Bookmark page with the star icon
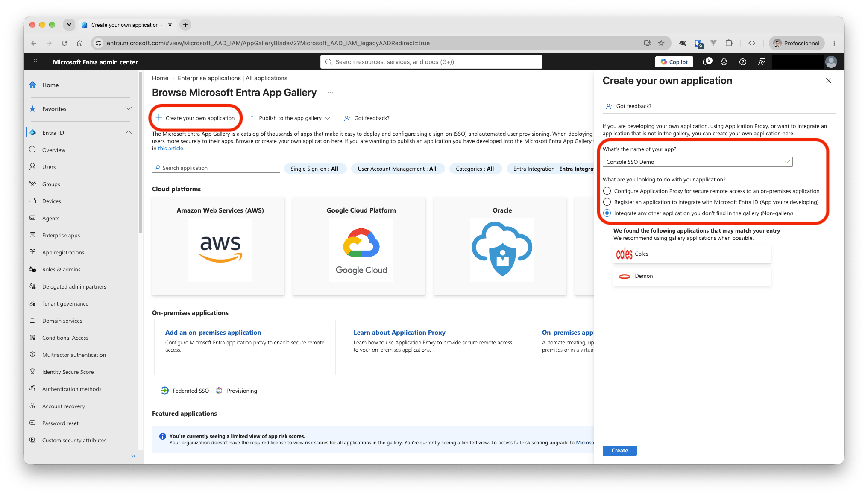The image size is (868, 496). pyautogui.click(x=661, y=43)
